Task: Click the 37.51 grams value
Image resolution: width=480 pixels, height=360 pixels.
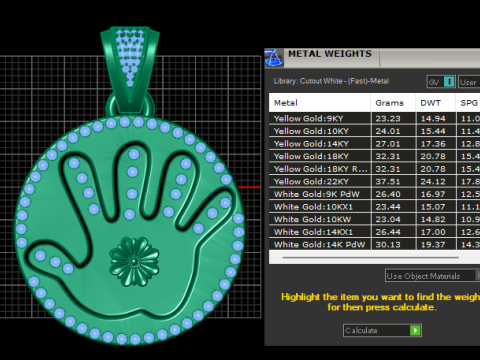Action: 388,182
